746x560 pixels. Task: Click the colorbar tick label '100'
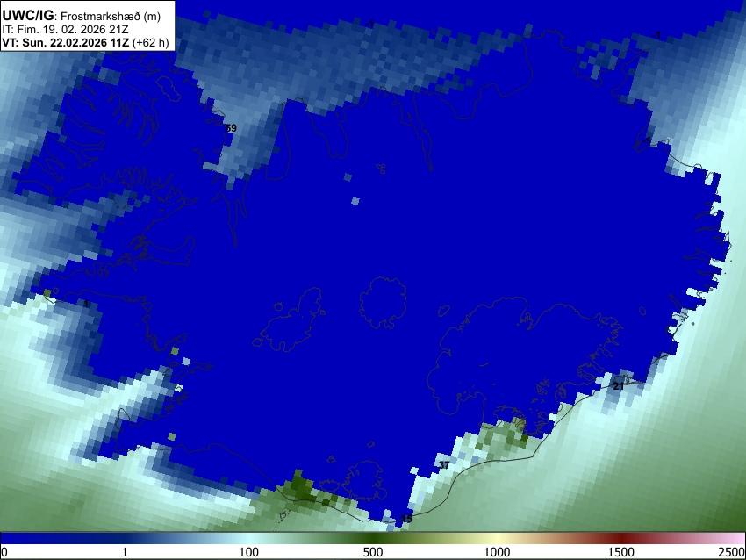coord(248,552)
